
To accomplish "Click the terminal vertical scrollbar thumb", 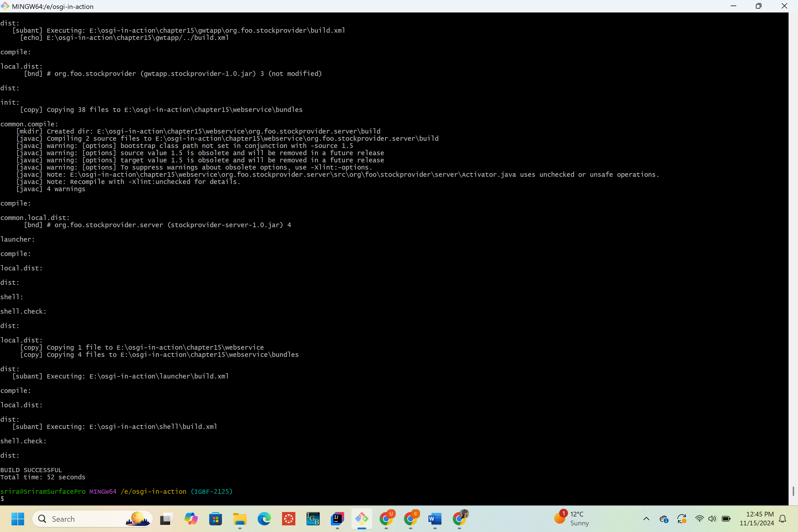I will point(793,491).
